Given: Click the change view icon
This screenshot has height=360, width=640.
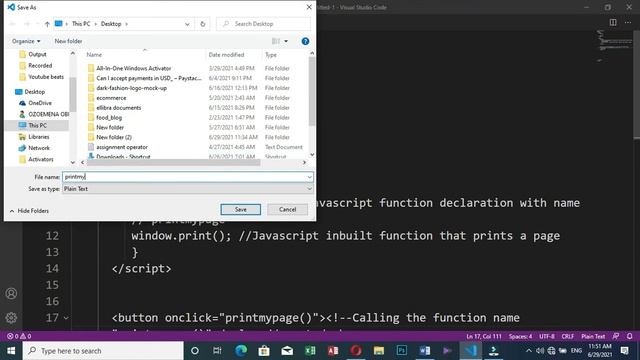Looking at the screenshot, I should click(276, 41).
